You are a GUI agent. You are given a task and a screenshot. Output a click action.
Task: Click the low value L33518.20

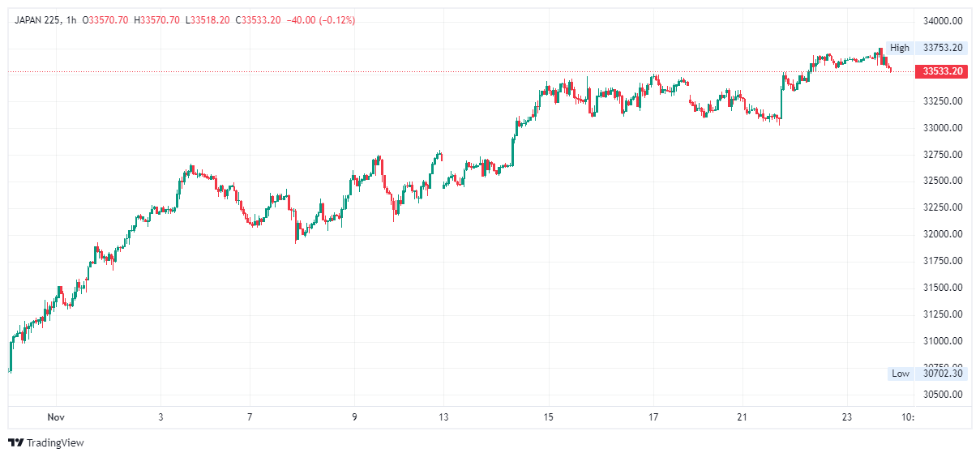(x=208, y=19)
